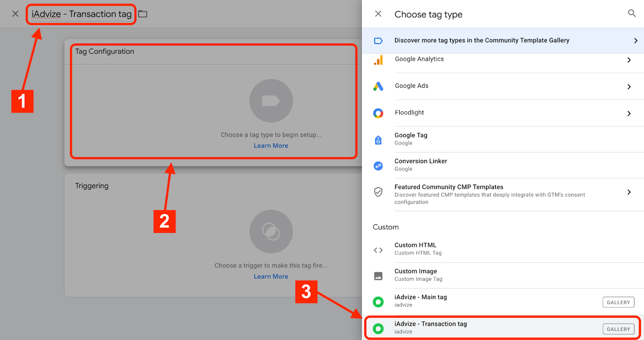Image resolution: width=644 pixels, height=340 pixels.
Task: Click the trigger icon in Triggering card
Action: [271, 232]
